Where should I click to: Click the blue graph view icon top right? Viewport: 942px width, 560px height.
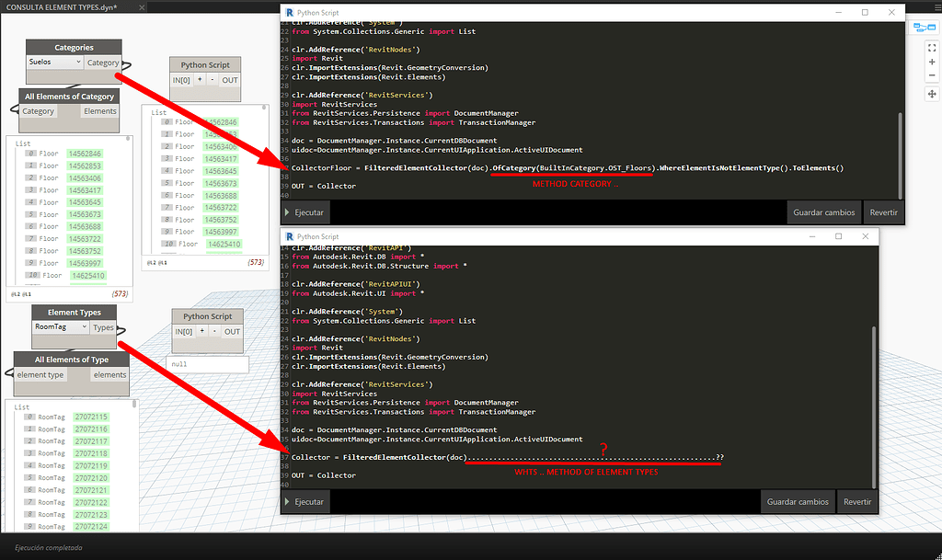coord(924,28)
